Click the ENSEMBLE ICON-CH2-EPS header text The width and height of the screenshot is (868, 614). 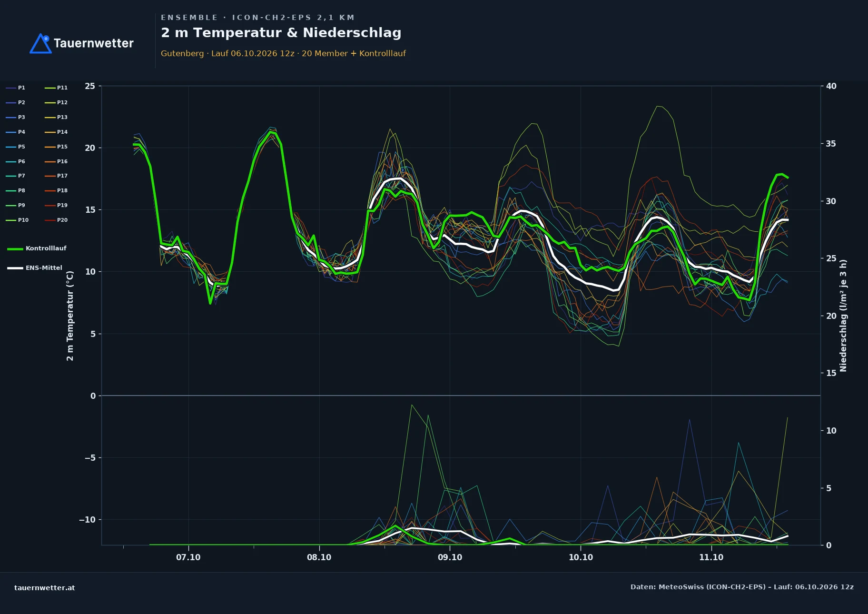click(257, 18)
